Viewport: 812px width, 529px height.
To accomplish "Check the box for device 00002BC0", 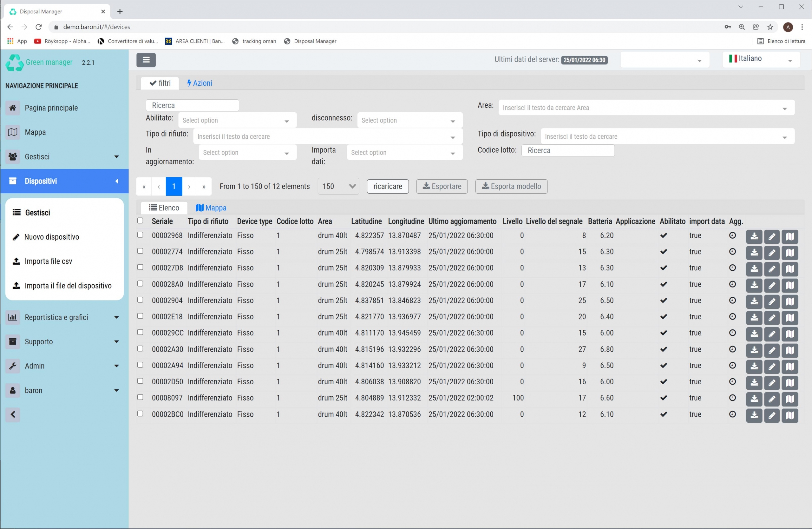I will (x=140, y=413).
